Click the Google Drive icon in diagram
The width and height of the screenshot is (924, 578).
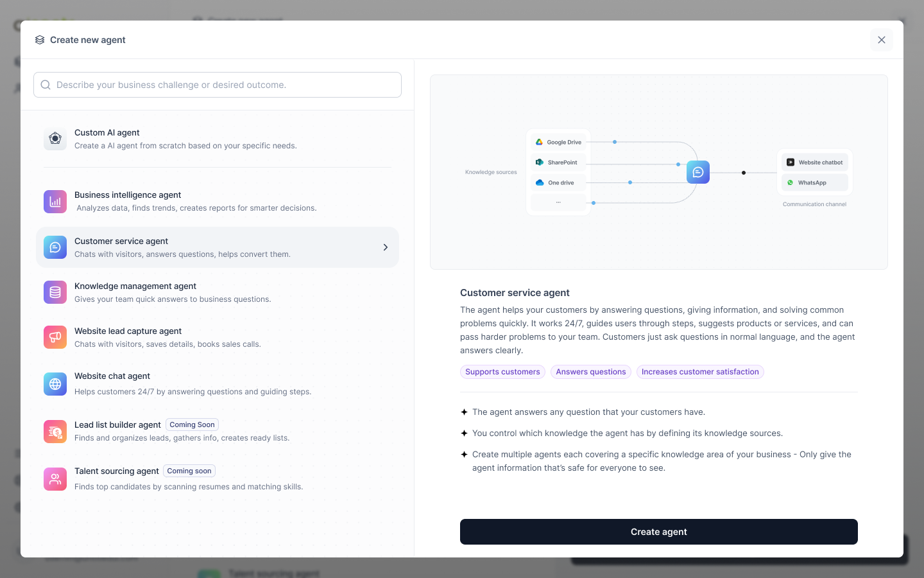coord(540,142)
